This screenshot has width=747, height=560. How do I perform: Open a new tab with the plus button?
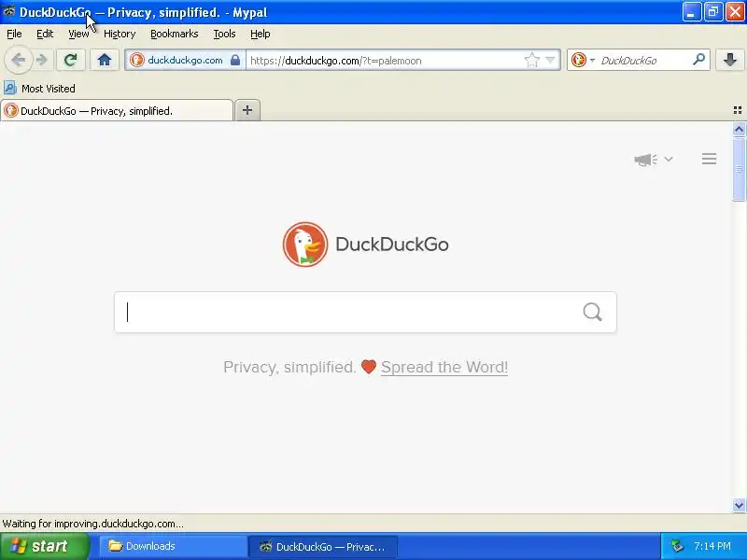point(247,110)
